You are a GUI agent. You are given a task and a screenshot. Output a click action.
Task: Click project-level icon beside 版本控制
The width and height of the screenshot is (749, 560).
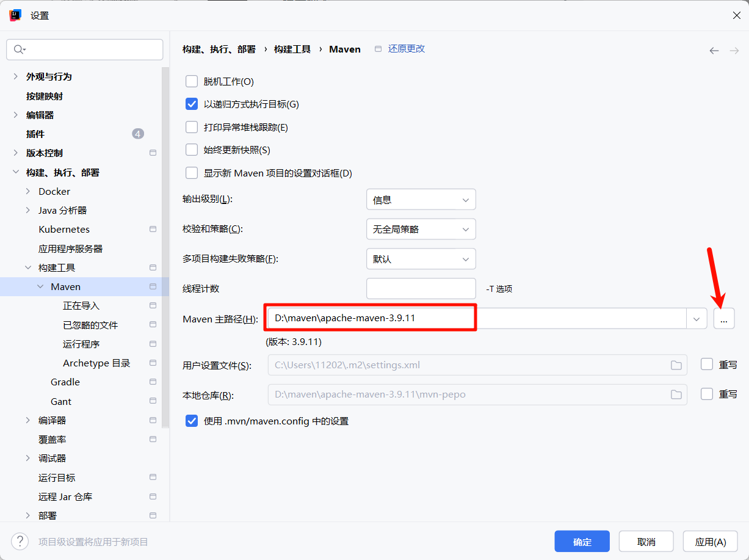[x=153, y=153]
